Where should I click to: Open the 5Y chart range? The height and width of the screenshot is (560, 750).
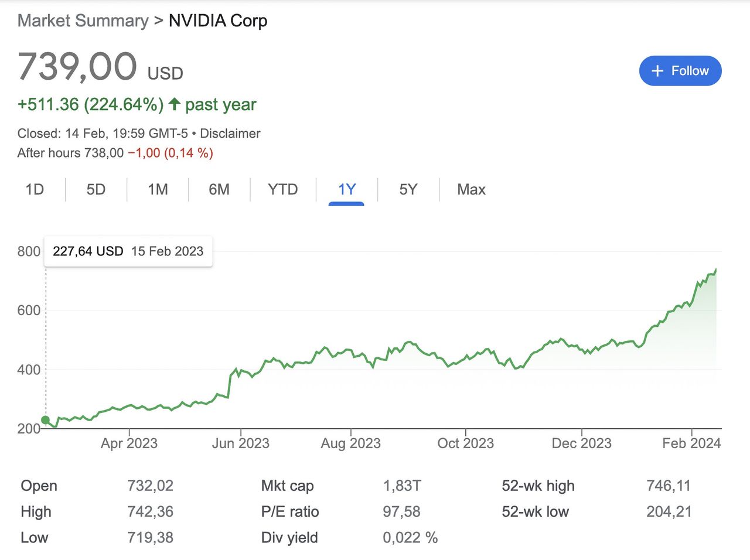pos(408,189)
